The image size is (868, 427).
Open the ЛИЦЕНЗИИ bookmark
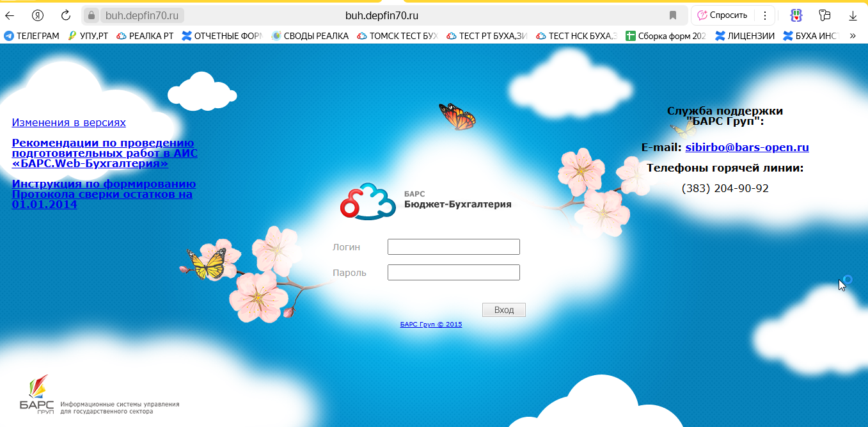[x=745, y=36]
